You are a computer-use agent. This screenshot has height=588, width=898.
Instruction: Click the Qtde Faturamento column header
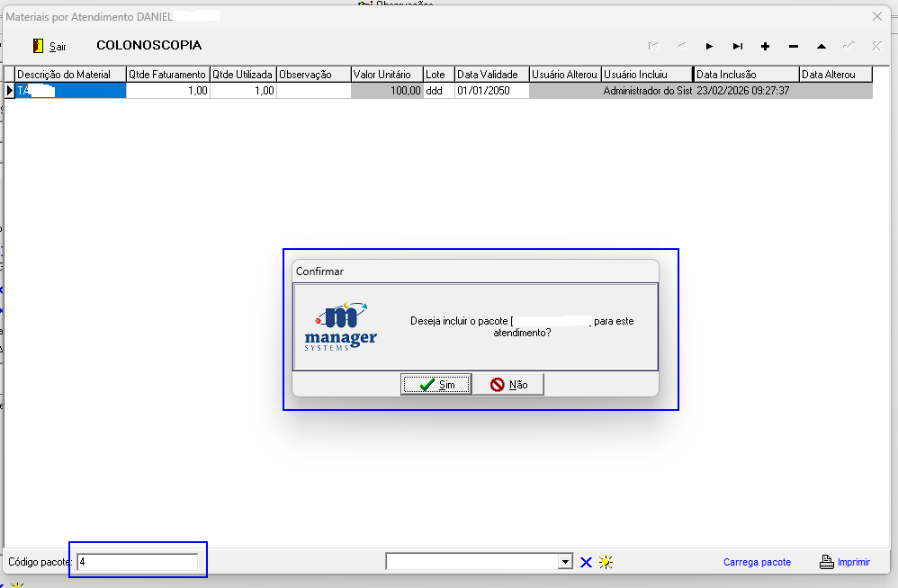(x=167, y=75)
